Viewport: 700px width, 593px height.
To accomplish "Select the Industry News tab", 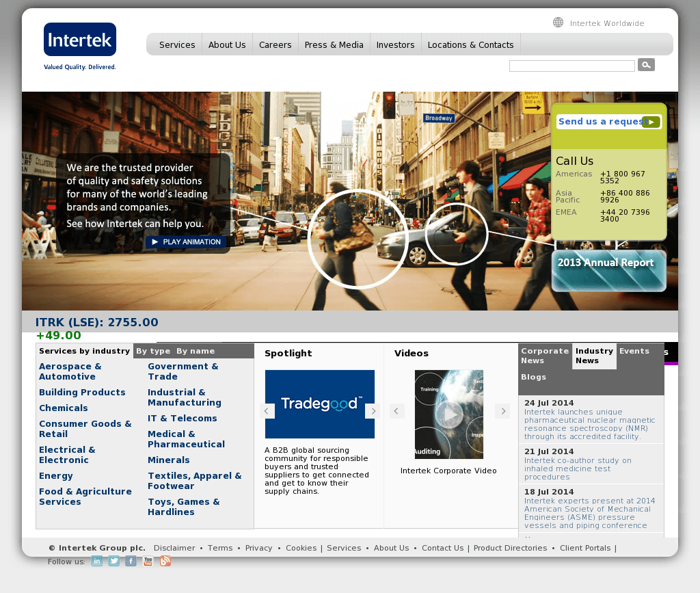I will 594,356.
